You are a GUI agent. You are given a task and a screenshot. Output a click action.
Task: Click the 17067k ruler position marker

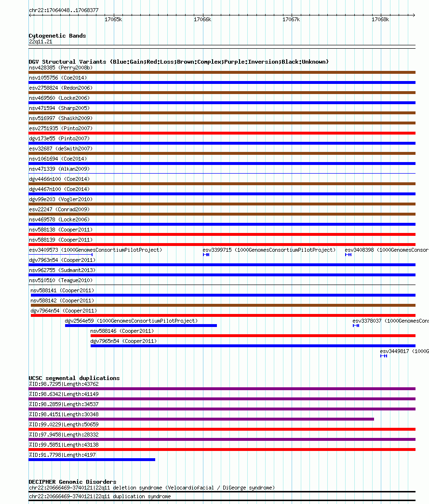[x=291, y=20]
